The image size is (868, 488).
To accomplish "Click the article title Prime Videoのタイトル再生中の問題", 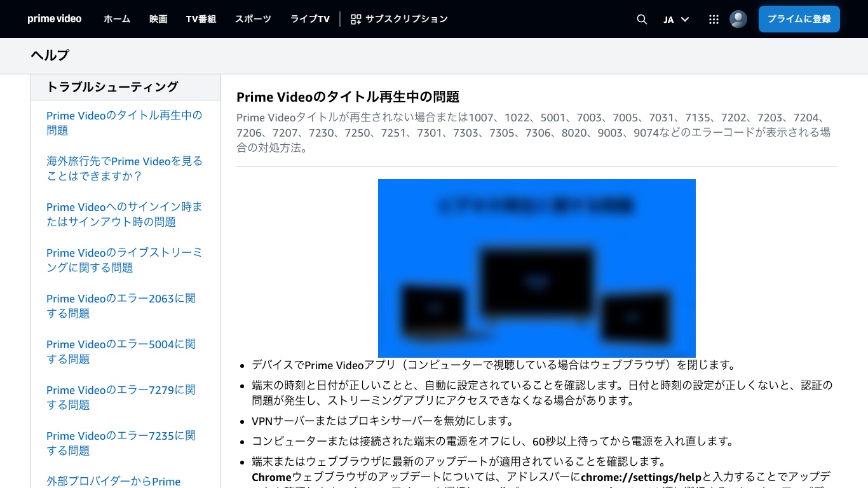I will pyautogui.click(x=348, y=97).
